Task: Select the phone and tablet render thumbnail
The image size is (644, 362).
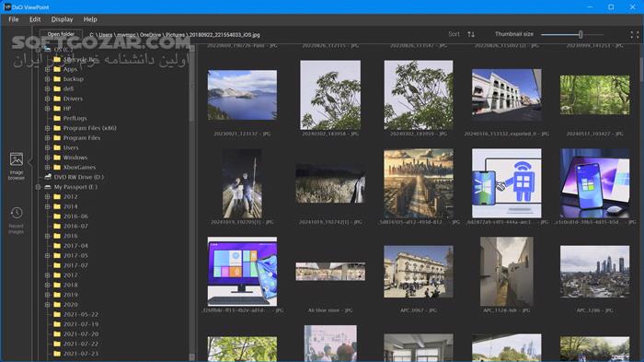Action: 594,183
